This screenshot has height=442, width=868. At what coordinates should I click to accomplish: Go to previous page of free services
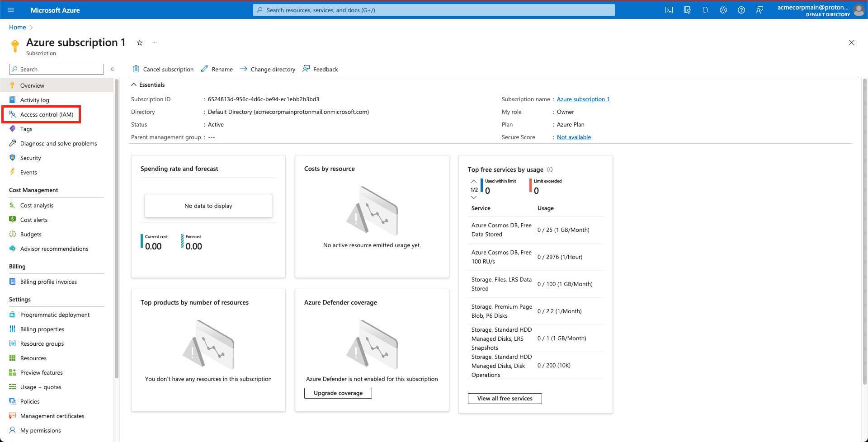click(474, 181)
